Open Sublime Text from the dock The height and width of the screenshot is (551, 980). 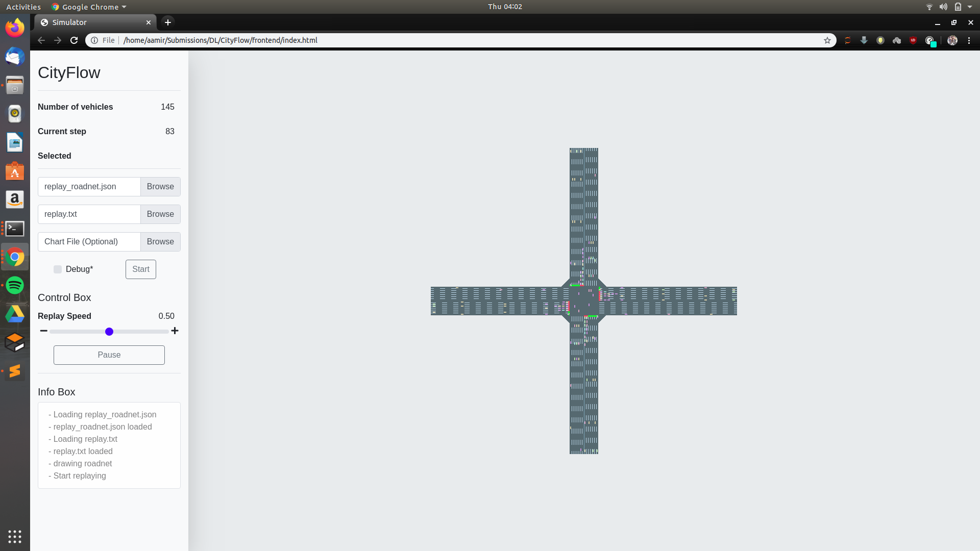(15, 371)
